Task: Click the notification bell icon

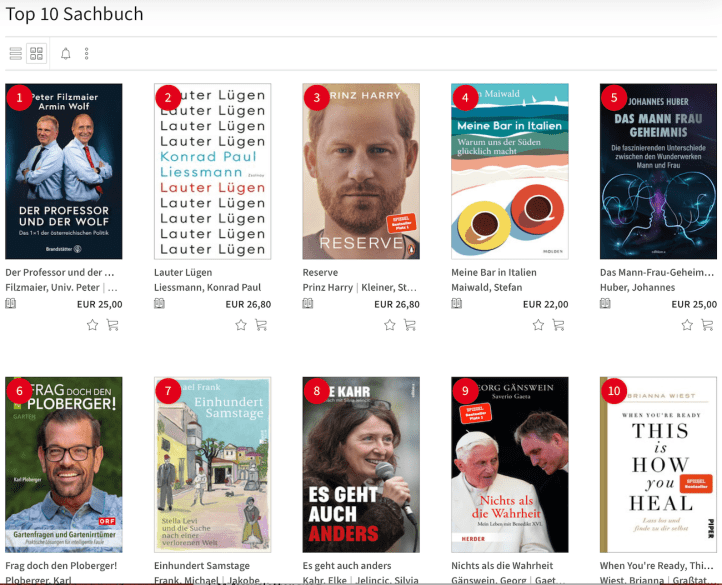Action: click(66, 53)
